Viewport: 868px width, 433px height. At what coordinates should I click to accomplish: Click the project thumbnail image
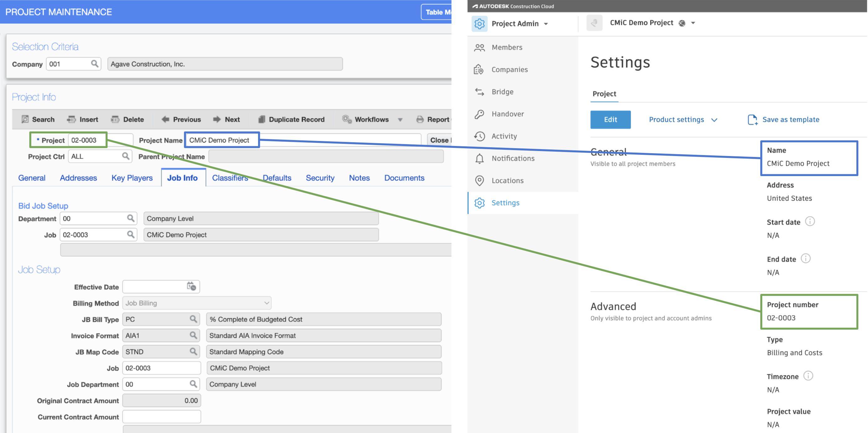click(x=594, y=23)
